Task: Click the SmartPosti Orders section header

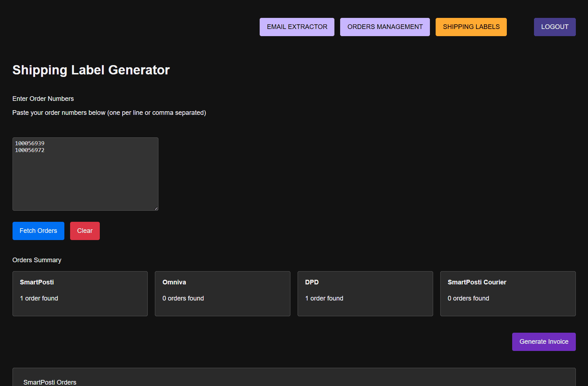Action: tap(50, 382)
